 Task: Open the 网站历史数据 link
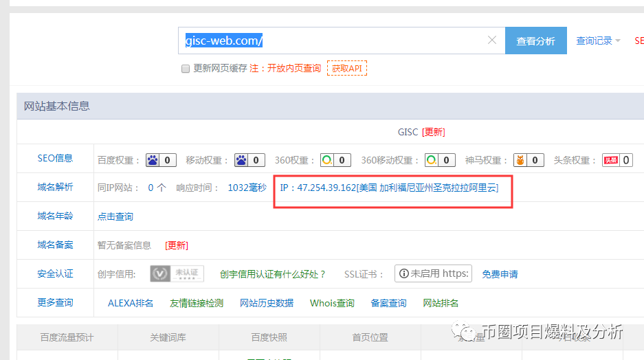tap(267, 303)
